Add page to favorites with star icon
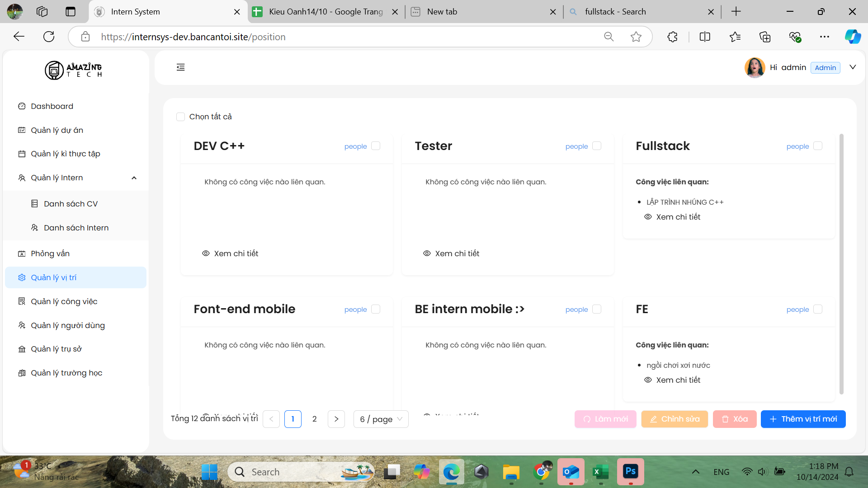 coord(636,37)
